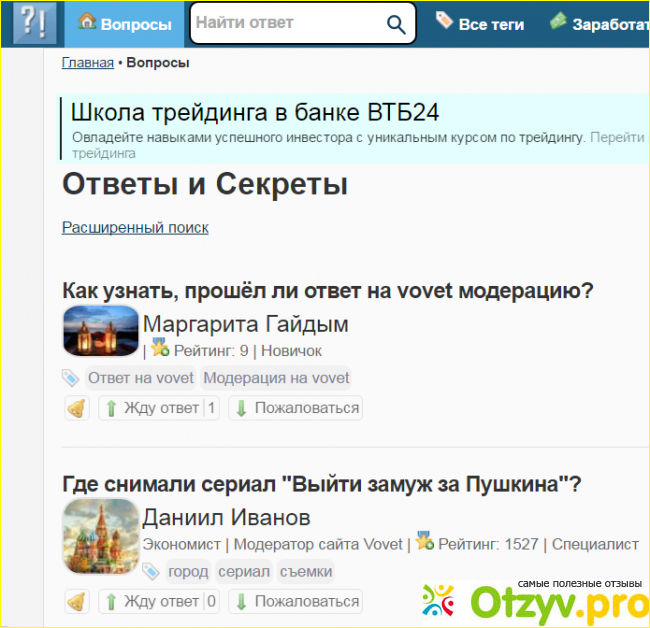Open the "Вопросы" tab with house icon
This screenshot has height=628, width=650.
pos(125,24)
